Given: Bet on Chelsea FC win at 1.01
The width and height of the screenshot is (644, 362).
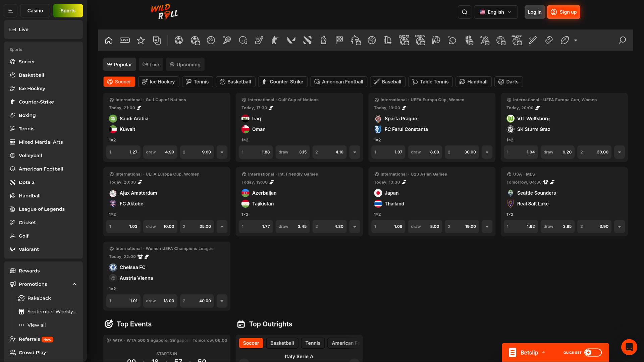Looking at the screenshot, I should point(123,301).
